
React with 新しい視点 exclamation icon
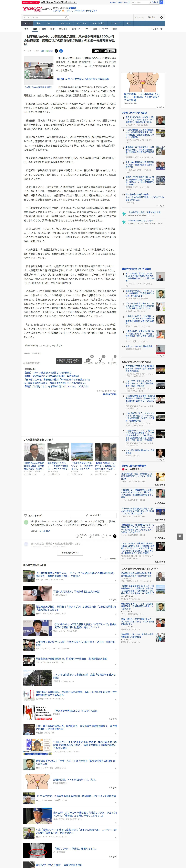[112, 360]
